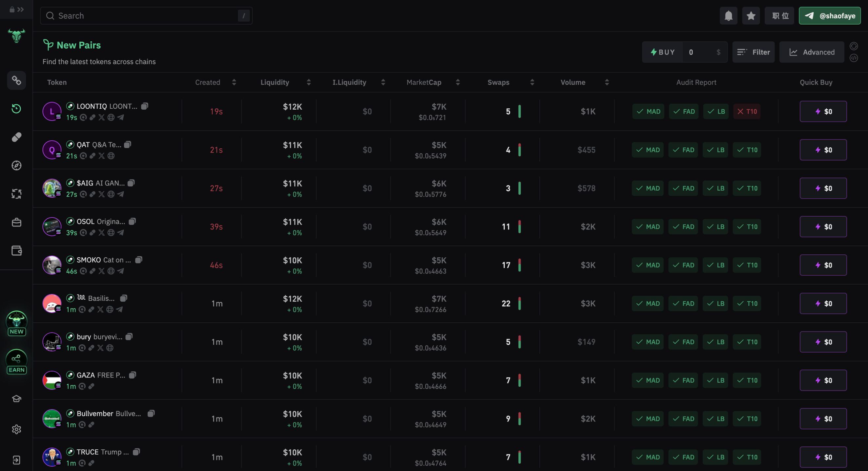Quick buy the SMOKO token
The width and height of the screenshot is (868, 471).
pyautogui.click(x=823, y=265)
